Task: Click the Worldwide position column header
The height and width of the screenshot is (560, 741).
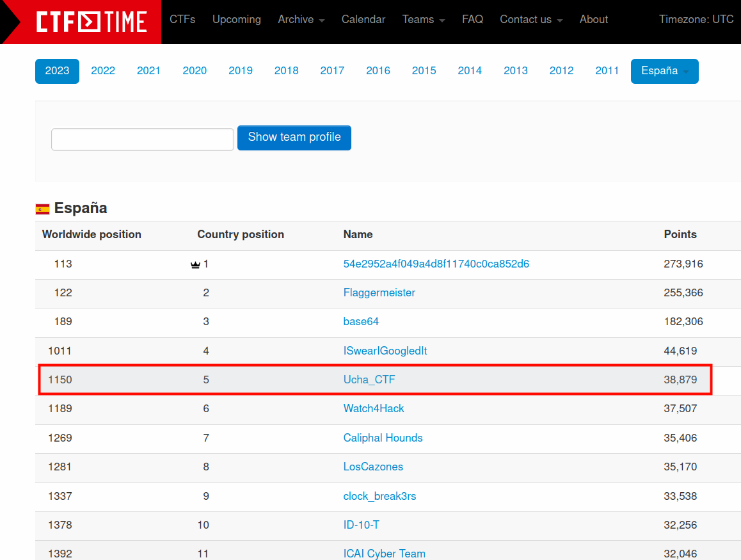Action: [92, 235]
